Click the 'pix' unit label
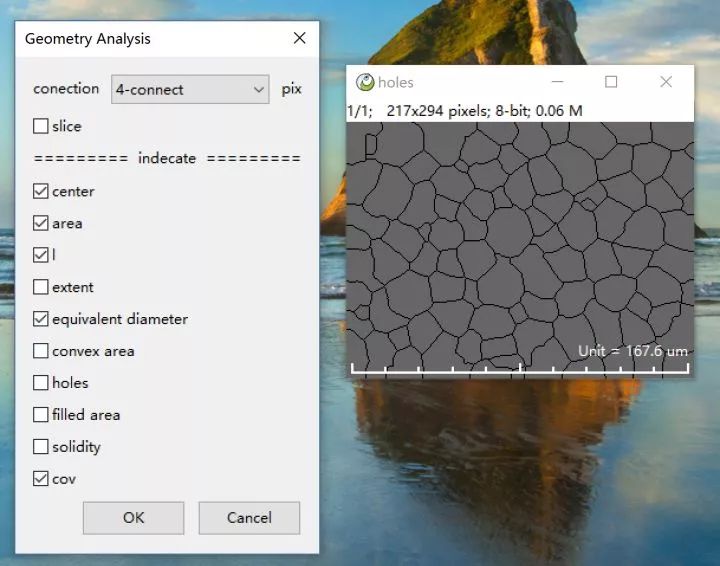 (x=292, y=89)
